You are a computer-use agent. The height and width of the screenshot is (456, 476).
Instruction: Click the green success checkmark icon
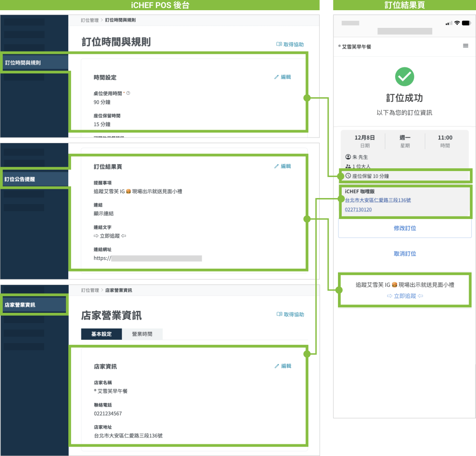(x=404, y=77)
